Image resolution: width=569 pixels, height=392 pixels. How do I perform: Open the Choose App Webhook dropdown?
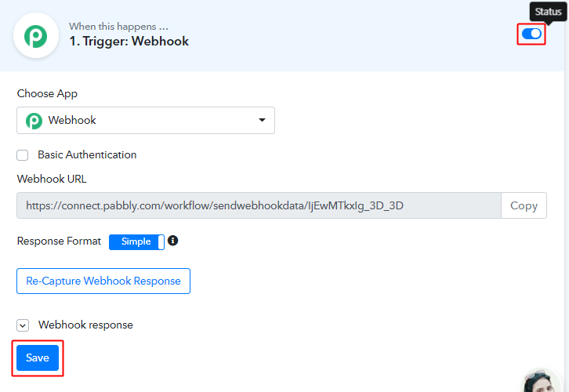pos(146,120)
